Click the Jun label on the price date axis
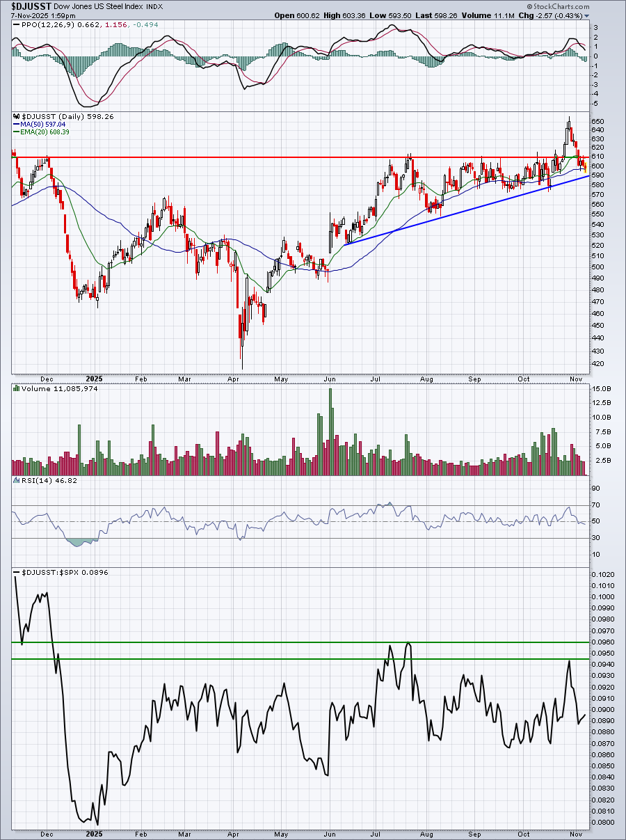The width and height of the screenshot is (626, 840). pyautogui.click(x=330, y=379)
